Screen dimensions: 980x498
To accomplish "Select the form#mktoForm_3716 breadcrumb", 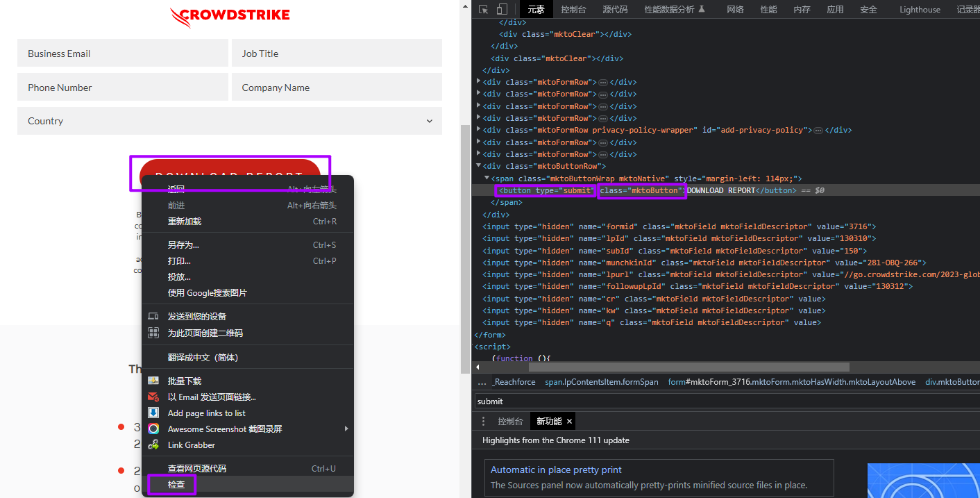I will pos(791,382).
